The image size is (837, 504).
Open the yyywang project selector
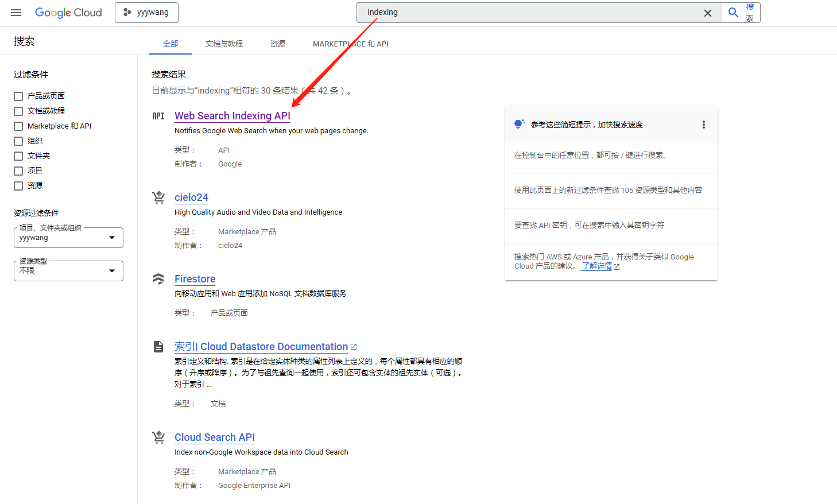click(x=146, y=13)
